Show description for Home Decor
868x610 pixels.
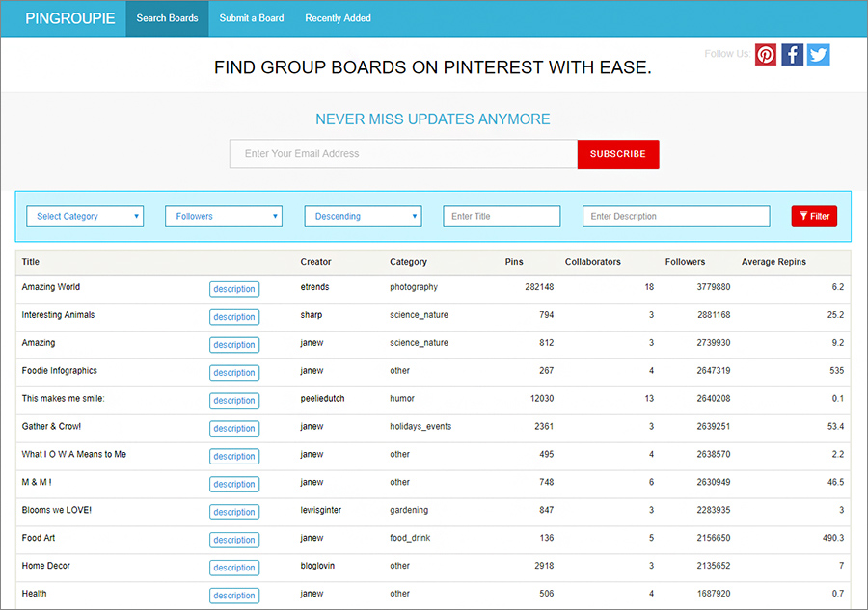click(234, 568)
